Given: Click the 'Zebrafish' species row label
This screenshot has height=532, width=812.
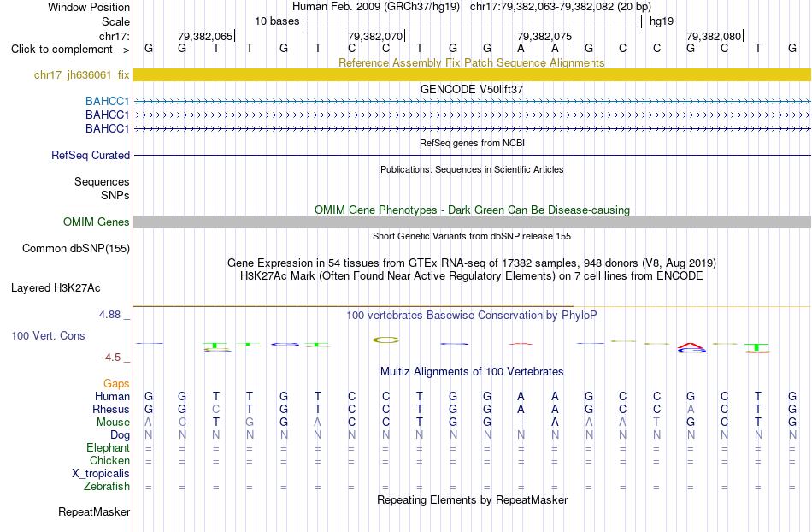Looking at the screenshot, I should click(x=107, y=487).
